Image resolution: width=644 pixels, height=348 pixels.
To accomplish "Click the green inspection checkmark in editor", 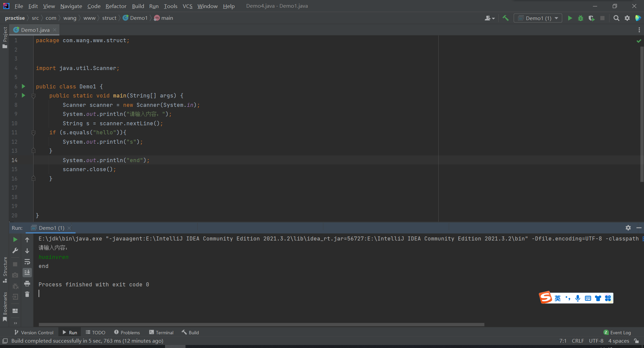I will (639, 41).
